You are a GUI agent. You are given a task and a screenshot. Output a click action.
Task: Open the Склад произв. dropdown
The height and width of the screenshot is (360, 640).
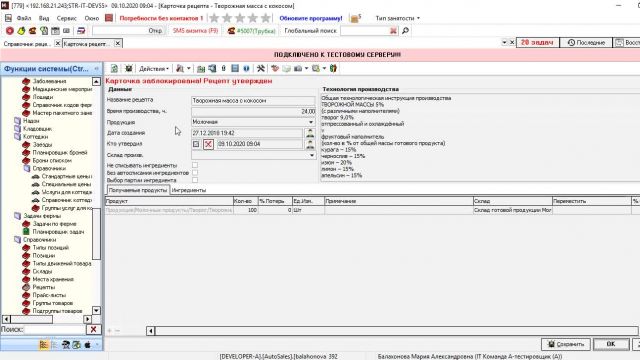pyautogui.click(x=312, y=156)
